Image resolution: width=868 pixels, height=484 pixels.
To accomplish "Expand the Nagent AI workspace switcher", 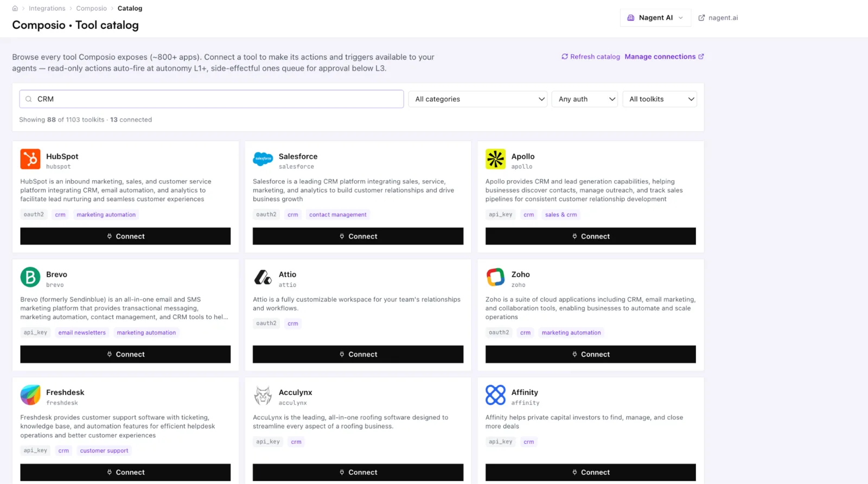I will pos(655,18).
